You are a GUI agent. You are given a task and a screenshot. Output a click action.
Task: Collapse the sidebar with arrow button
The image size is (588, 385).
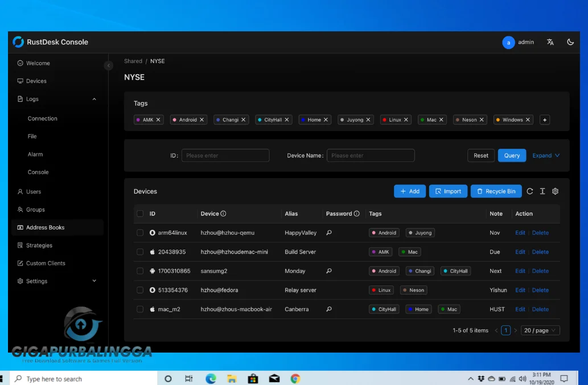(x=108, y=65)
